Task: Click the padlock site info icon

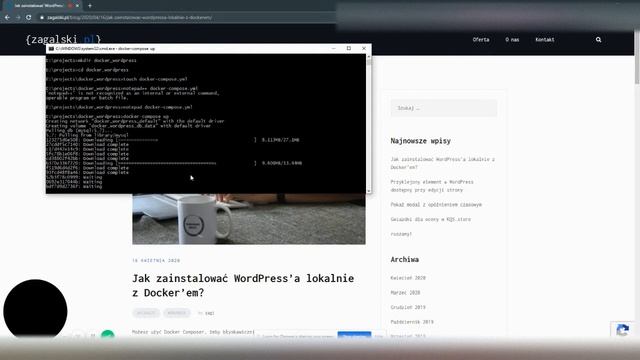Action: coord(42,18)
